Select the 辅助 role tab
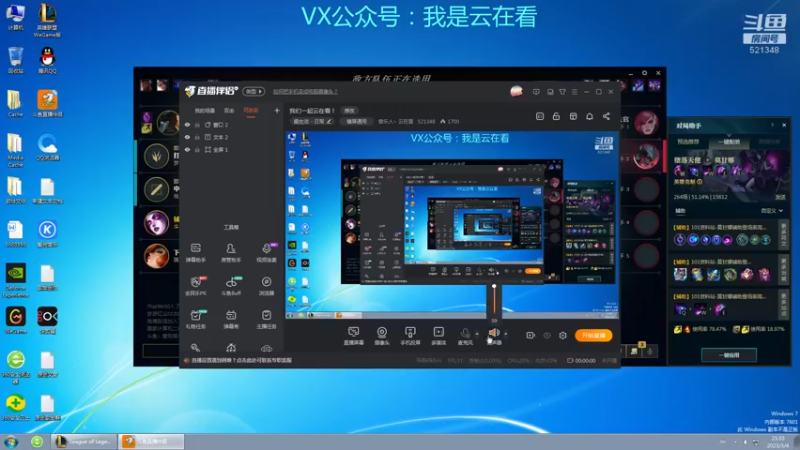This screenshot has height=450, width=800. tap(680, 211)
